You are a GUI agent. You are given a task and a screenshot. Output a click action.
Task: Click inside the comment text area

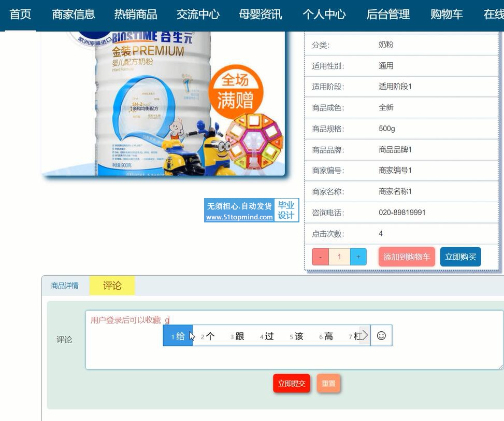click(x=294, y=340)
